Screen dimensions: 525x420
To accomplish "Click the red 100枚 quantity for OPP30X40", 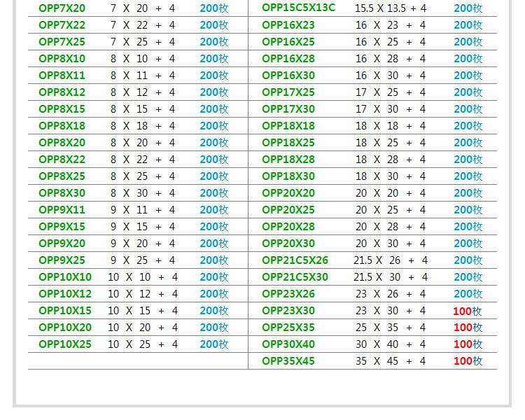I will pyautogui.click(x=468, y=344).
